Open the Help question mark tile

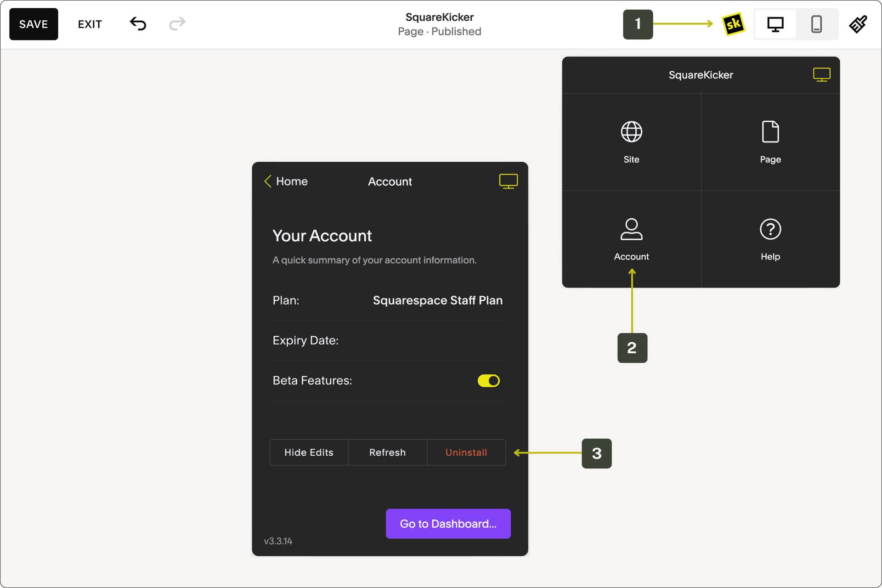click(x=770, y=239)
